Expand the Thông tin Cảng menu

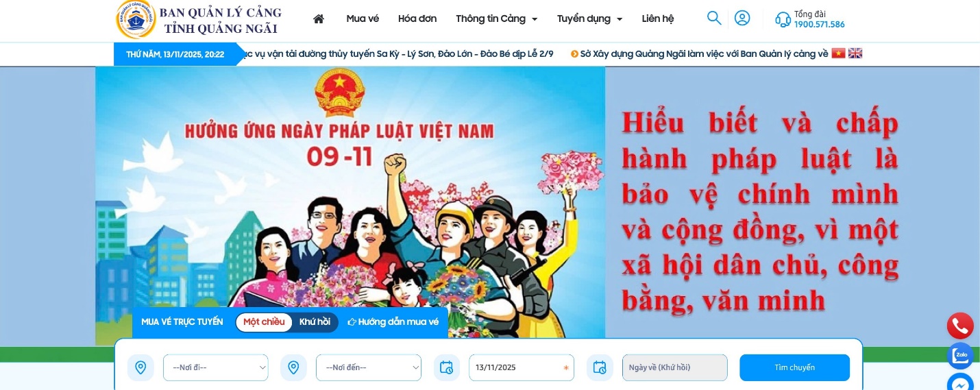[497, 19]
